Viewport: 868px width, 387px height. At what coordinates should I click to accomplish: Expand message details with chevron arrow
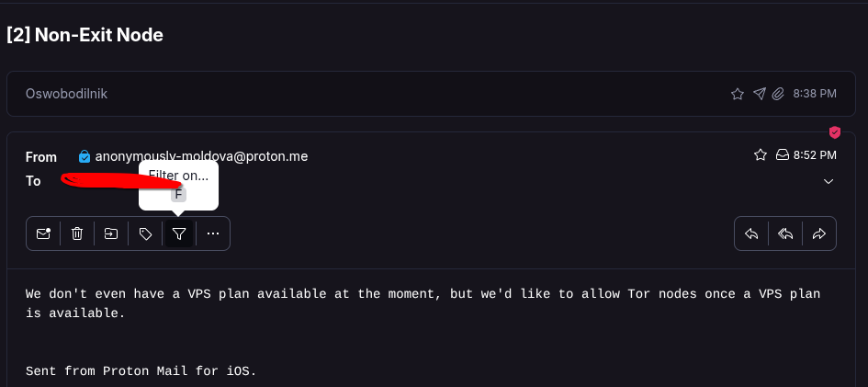click(829, 181)
